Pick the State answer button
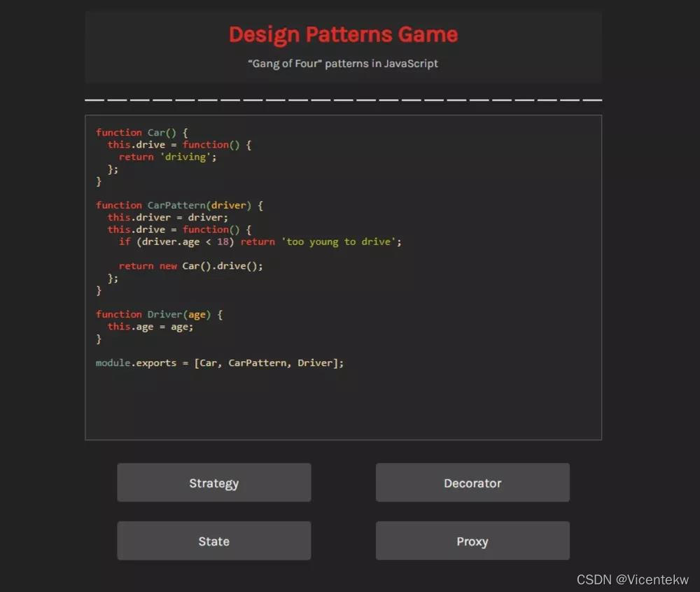 (x=213, y=540)
